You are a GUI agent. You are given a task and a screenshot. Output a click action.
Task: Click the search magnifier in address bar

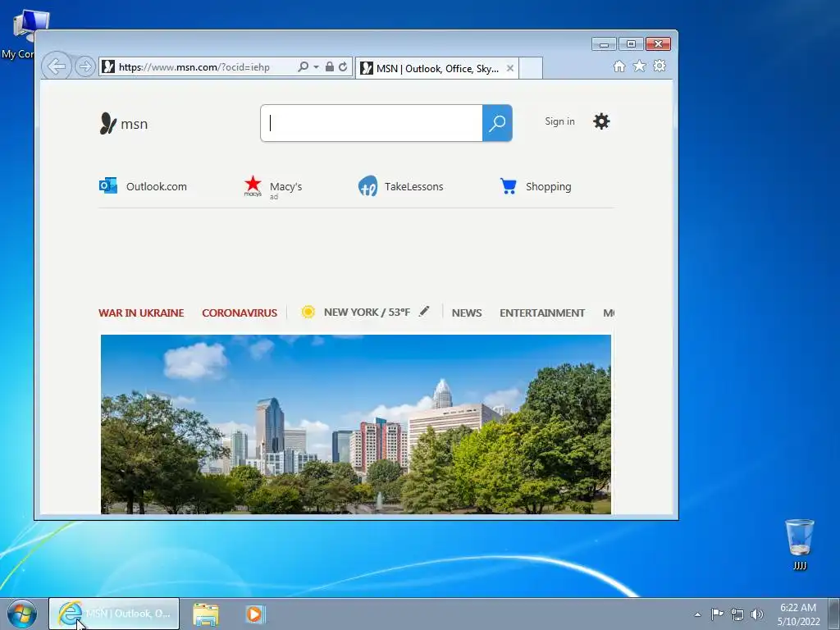304,67
